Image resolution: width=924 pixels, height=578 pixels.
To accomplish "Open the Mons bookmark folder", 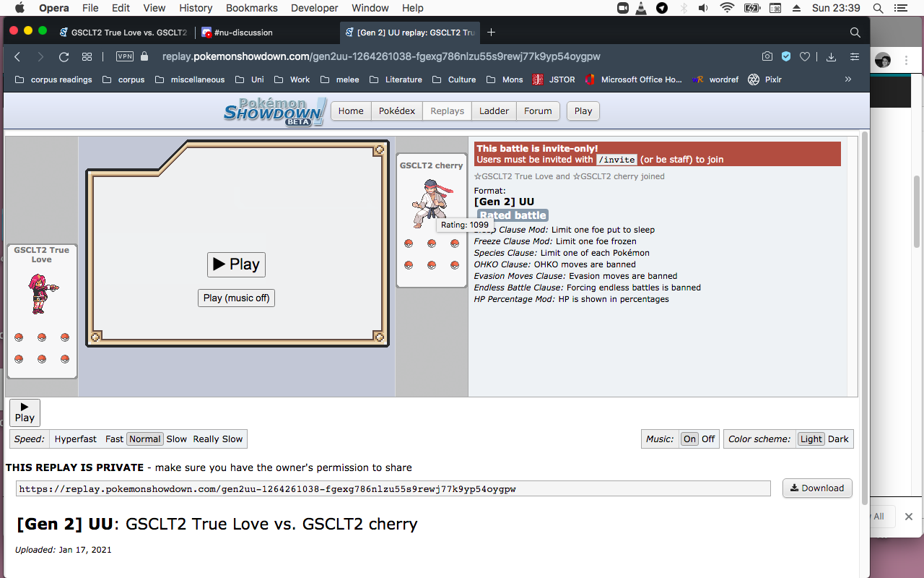I will (505, 79).
